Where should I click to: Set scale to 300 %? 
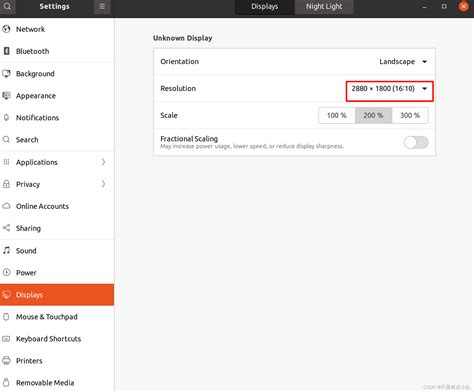[x=410, y=115]
